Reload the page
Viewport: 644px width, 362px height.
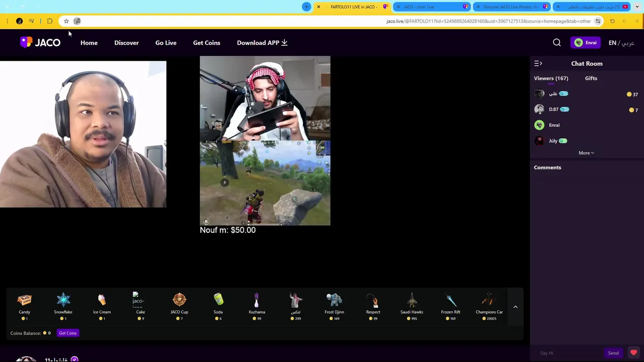click(x=612, y=21)
